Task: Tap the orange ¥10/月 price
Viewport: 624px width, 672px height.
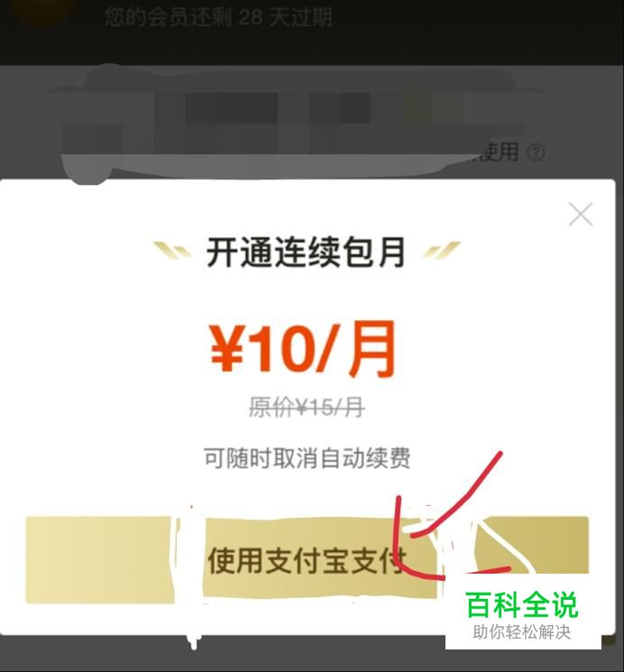Action: point(303,348)
